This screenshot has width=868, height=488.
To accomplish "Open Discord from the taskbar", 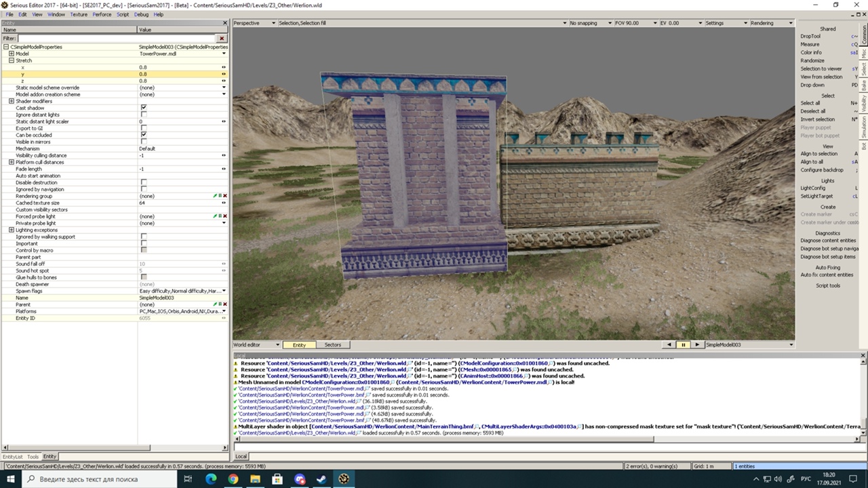I will click(x=300, y=479).
